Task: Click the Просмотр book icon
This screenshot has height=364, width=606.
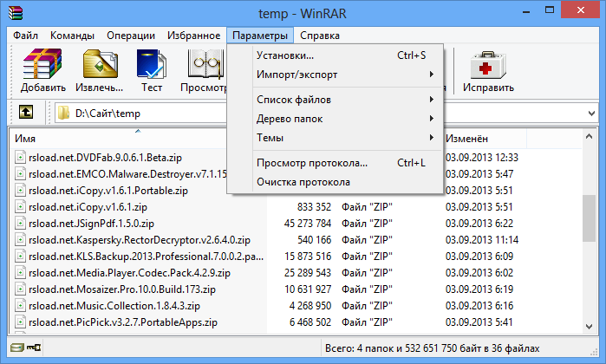Action: click(205, 64)
